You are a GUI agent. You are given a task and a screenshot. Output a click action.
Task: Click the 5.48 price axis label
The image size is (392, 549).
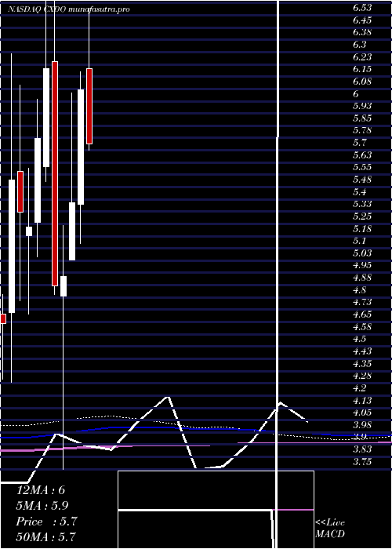pos(362,180)
